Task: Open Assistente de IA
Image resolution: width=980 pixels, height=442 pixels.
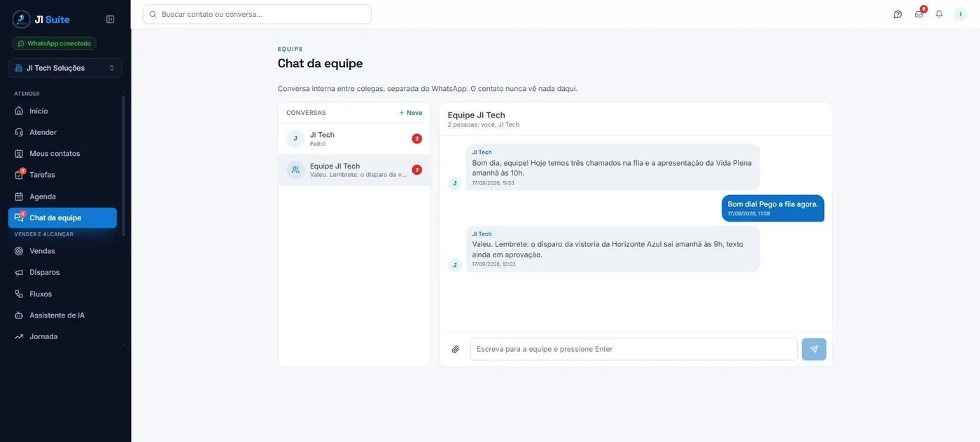Action: click(62, 315)
